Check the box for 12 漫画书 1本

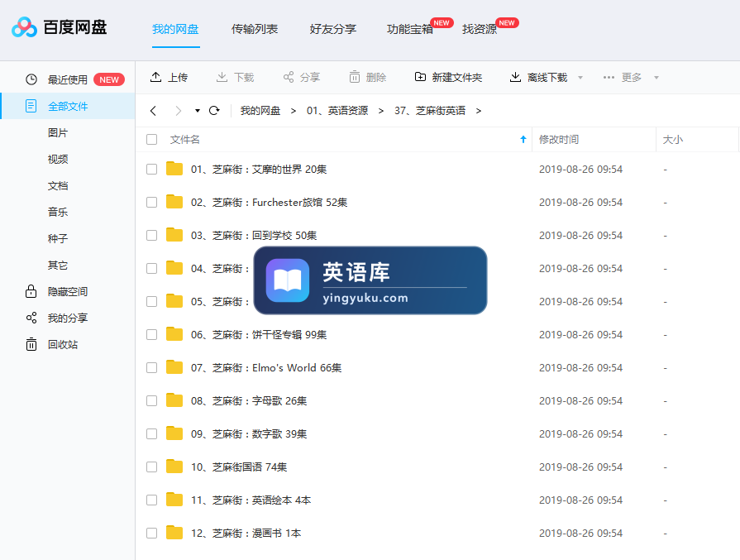coord(151,533)
